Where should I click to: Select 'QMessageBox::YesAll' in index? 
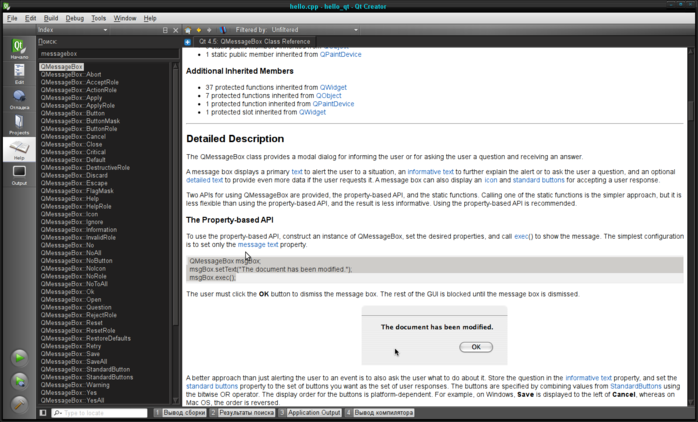72,400
